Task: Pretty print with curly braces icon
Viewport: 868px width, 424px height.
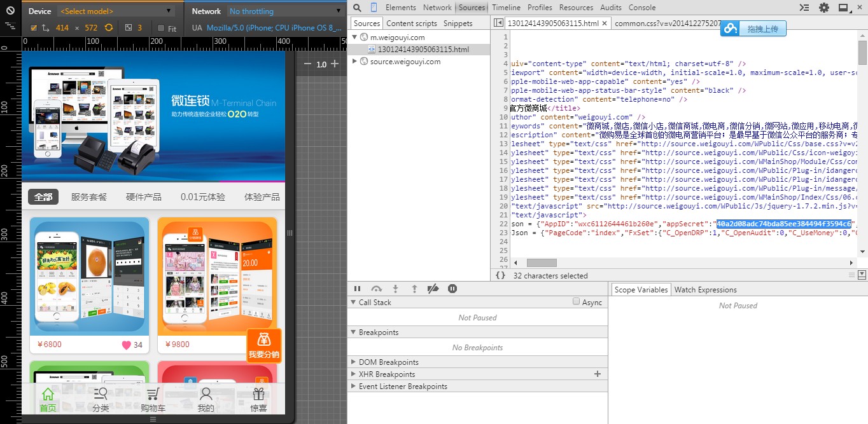Action: (x=501, y=275)
